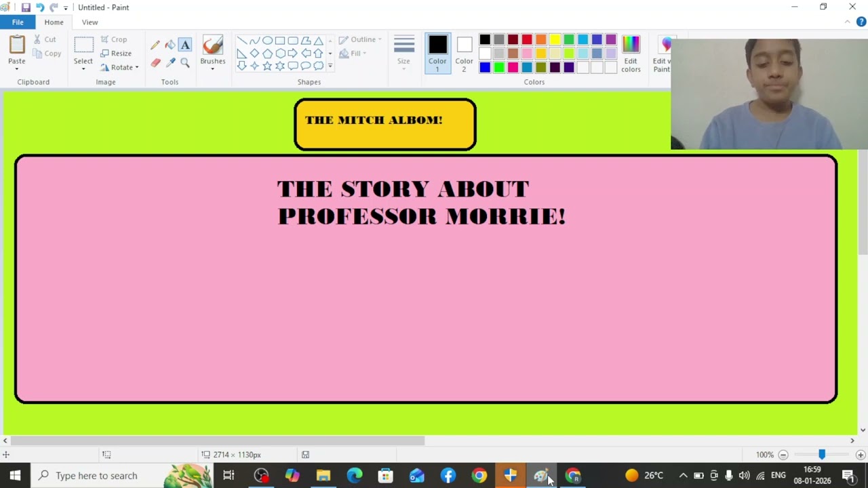The height and width of the screenshot is (488, 868).
Task: Choose the Diamond shape
Action: (x=254, y=54)
